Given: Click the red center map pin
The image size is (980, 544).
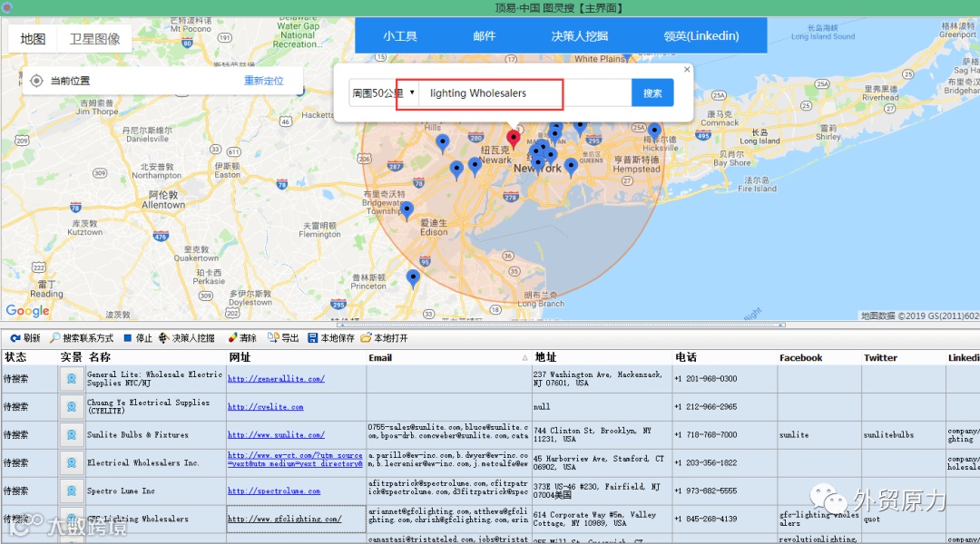Looking at the screenshot, I should 513,139.
